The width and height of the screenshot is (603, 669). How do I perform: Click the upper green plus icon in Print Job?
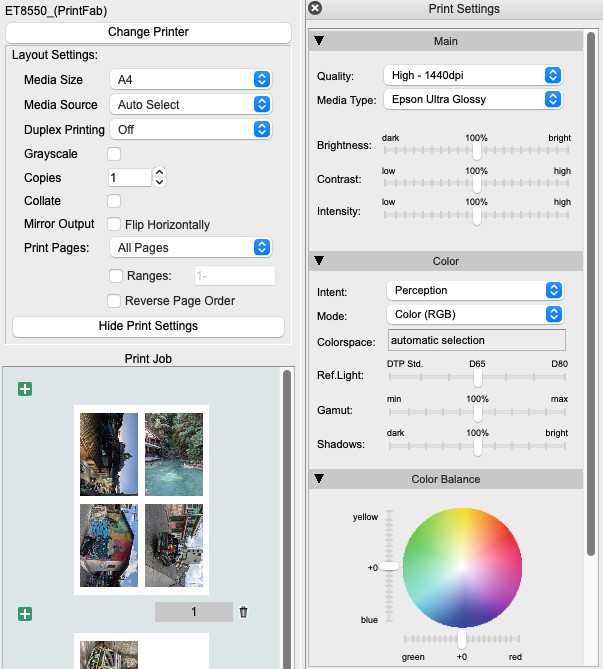coord(25,389)
